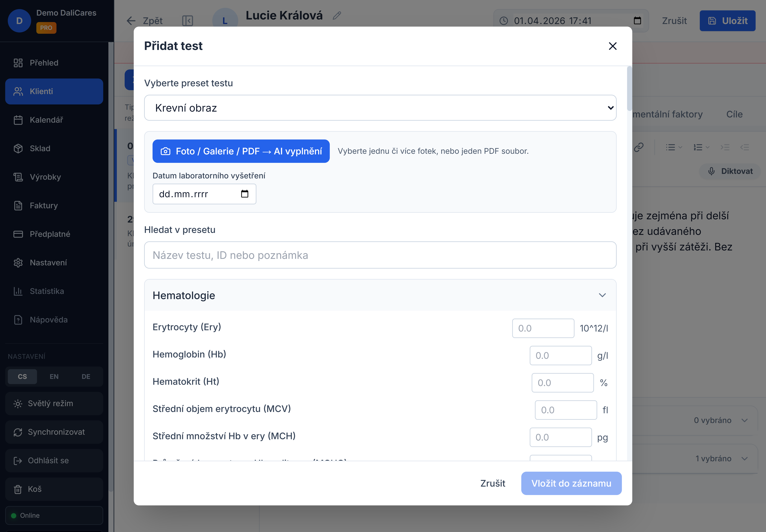Click the camera Foto / Galerie / PDF button

click(241, 151)
